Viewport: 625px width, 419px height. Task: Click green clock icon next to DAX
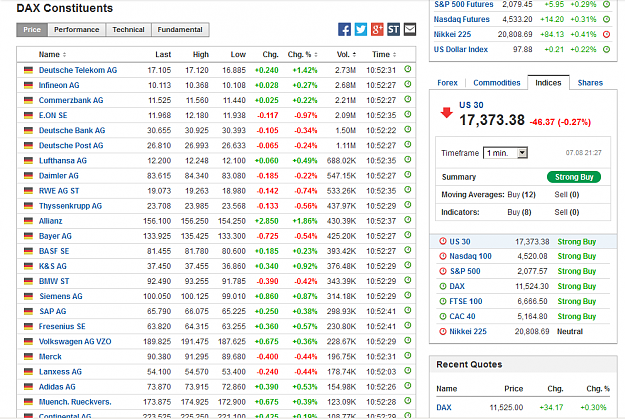point(443,286)
